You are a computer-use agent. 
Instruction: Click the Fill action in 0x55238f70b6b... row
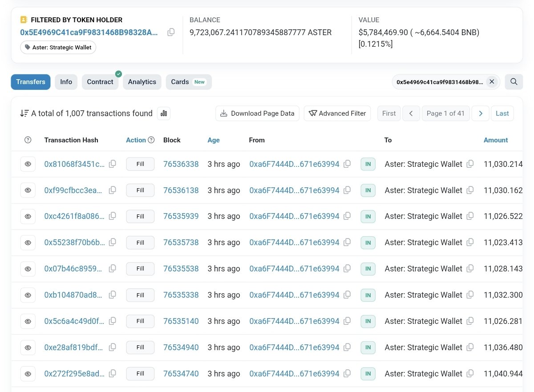click(x=140, y=242)
